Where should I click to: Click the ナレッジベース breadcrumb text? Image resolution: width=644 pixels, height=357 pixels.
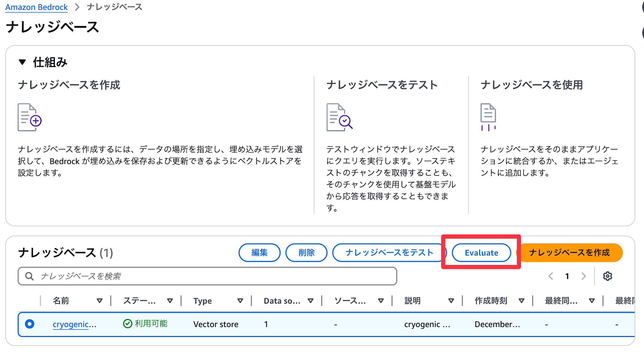[x=115, y=7]
